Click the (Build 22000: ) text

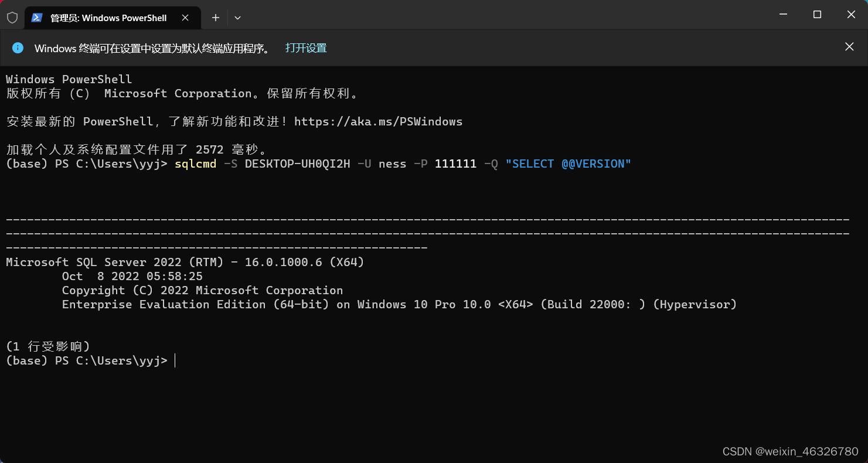[x=593, y=304]
